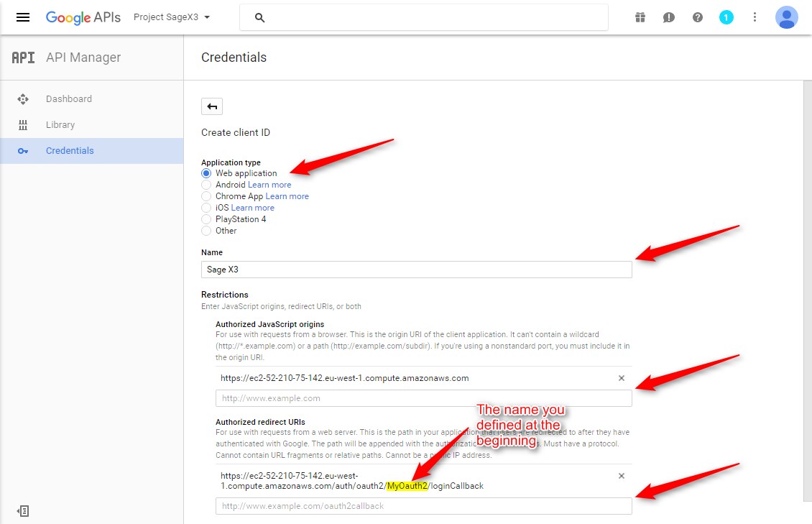Click the gift free trial icon
Viewport: 812px width, 524px height.
click(x=640, y=17)
